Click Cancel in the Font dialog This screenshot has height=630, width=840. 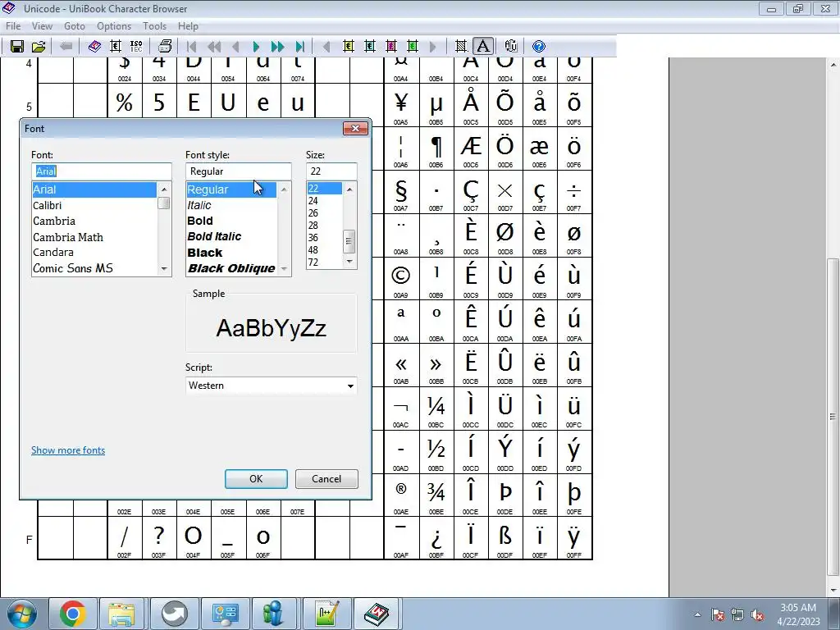pos(326,479)
